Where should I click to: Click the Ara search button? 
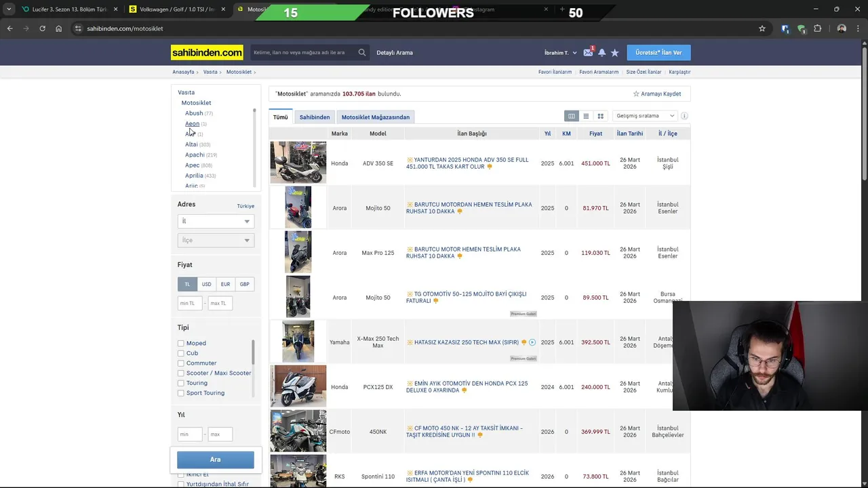click(x=216, y=460)
